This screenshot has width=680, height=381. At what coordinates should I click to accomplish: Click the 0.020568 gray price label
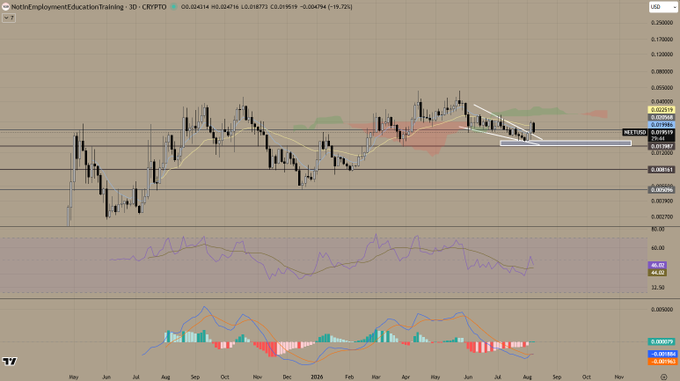pyautogui.click(x=661, y=117)
